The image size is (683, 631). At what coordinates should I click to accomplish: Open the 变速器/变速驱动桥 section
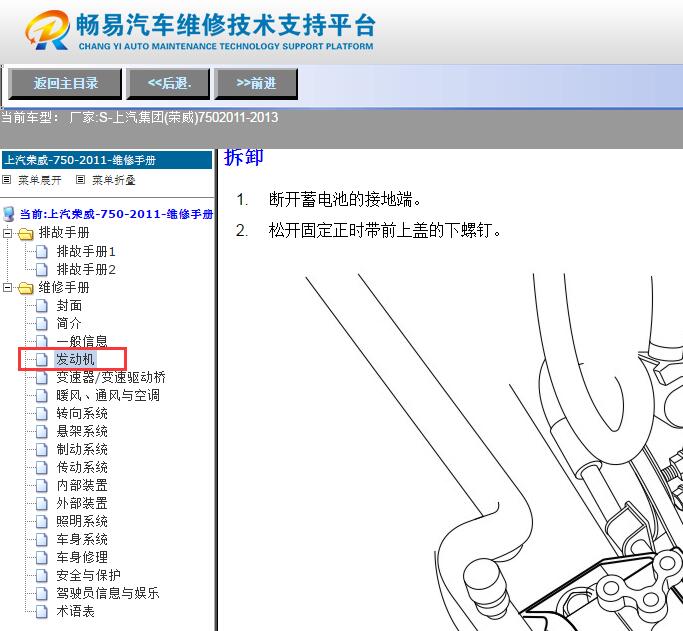click(x=111, y=377)
